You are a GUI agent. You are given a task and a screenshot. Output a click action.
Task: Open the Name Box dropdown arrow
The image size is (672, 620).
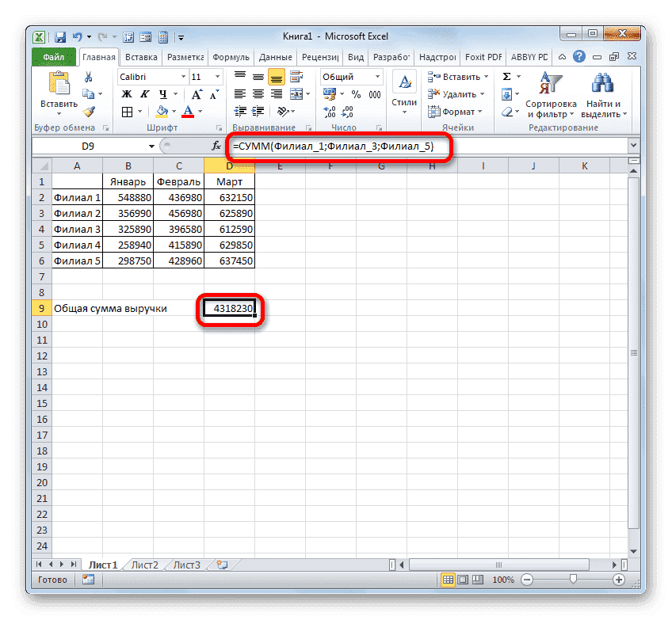153,145
